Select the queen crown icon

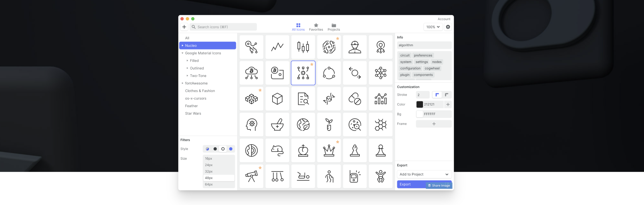(329, 151)
